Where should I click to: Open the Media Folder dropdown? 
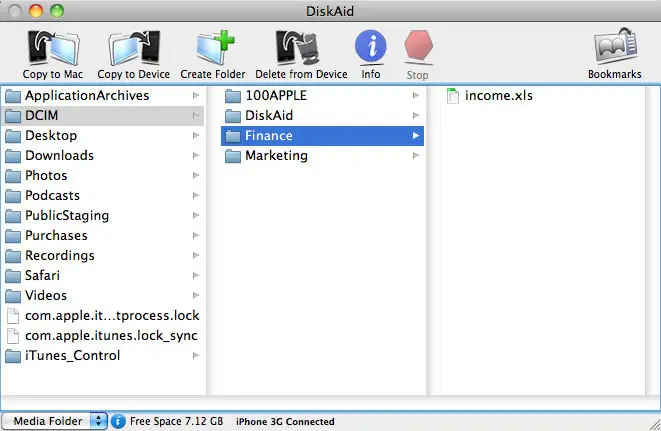54,421
